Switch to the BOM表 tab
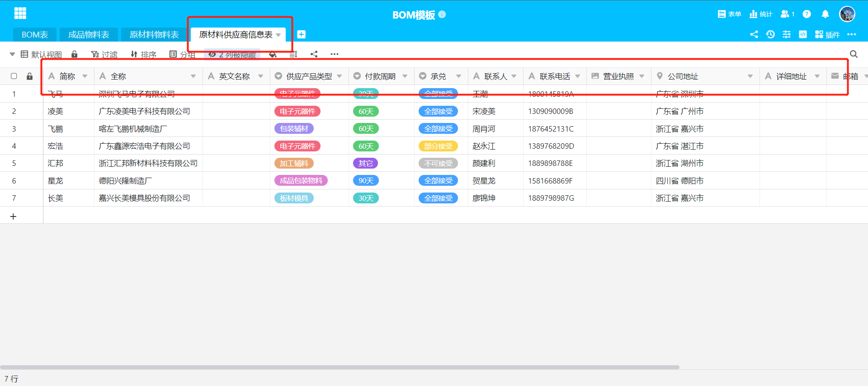Image resolution: width=868 pixels, height=386 pixels. point(35,34)
